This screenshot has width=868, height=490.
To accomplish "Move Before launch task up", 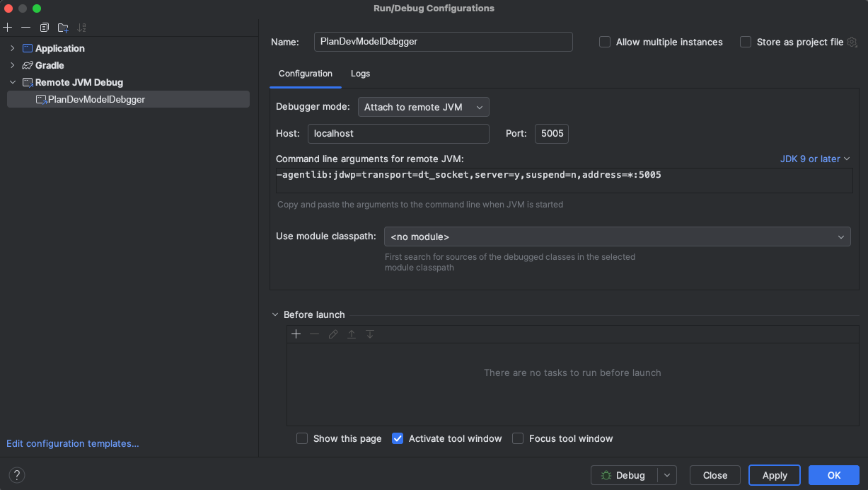I will 352,334.
